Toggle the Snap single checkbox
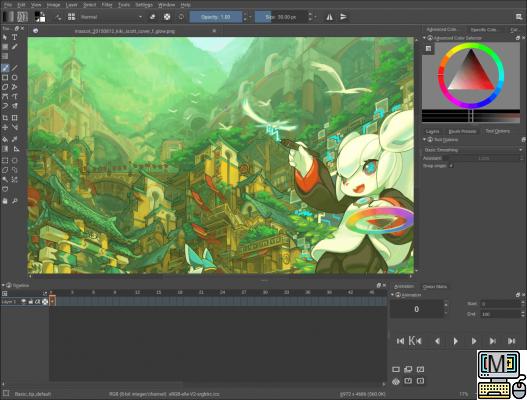Image resolution: width=527 pixels, height=400 pixels. coord(451,166)
